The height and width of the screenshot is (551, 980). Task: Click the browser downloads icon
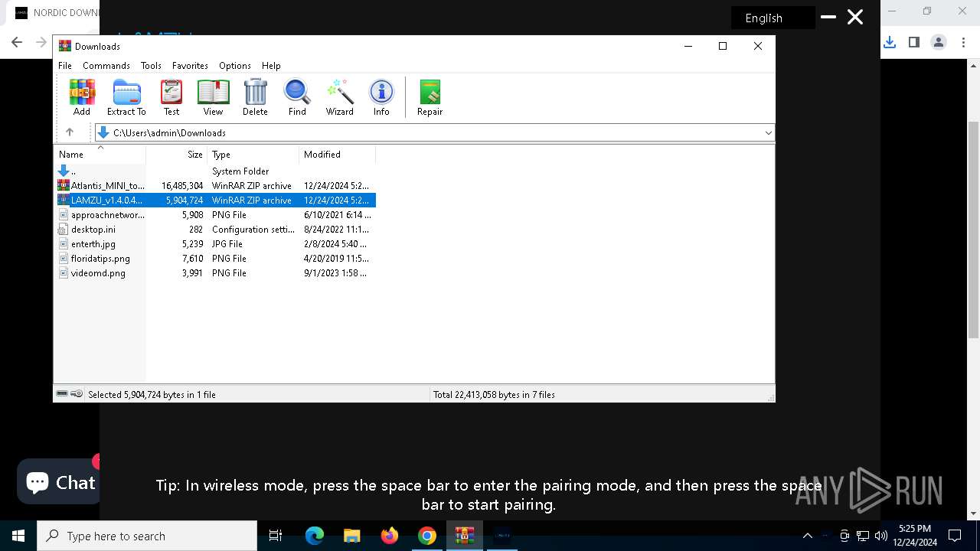point(890,42)
